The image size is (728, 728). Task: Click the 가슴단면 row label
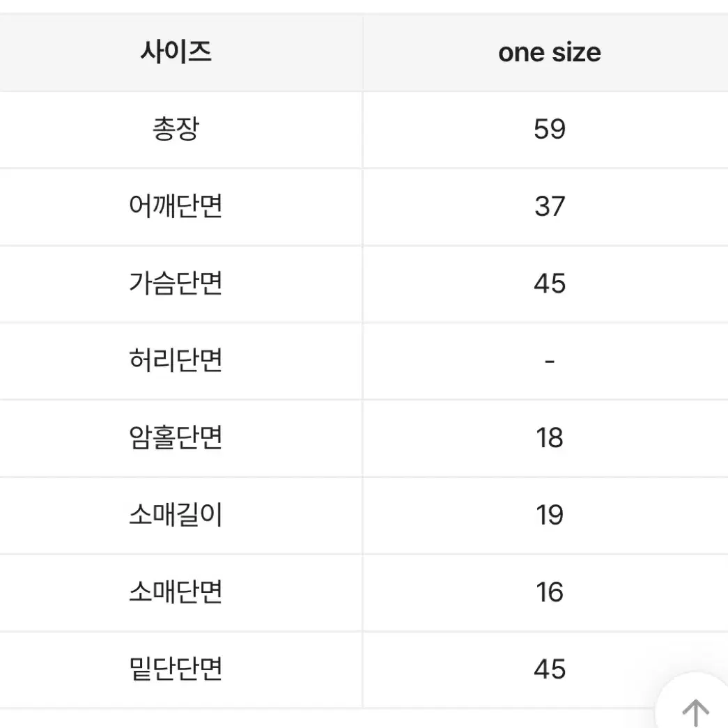[176, 284]
